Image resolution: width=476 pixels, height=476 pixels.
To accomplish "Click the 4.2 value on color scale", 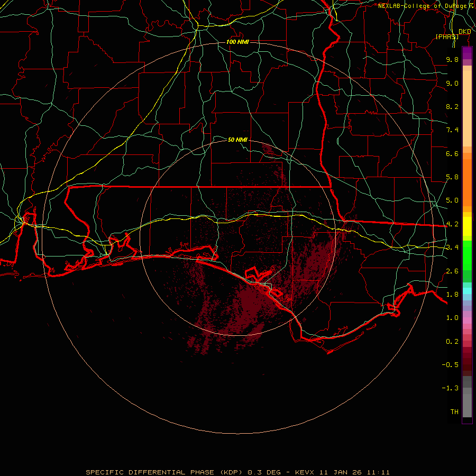I will coord(452,224).
